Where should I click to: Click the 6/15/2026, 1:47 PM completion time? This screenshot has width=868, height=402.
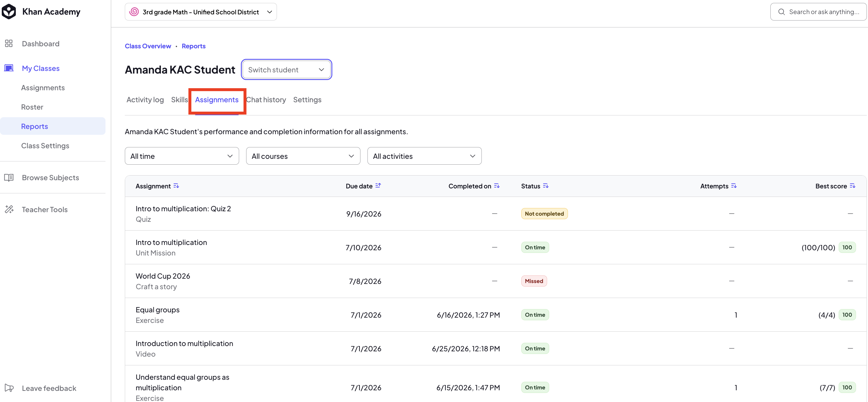[x=468, y=388]
